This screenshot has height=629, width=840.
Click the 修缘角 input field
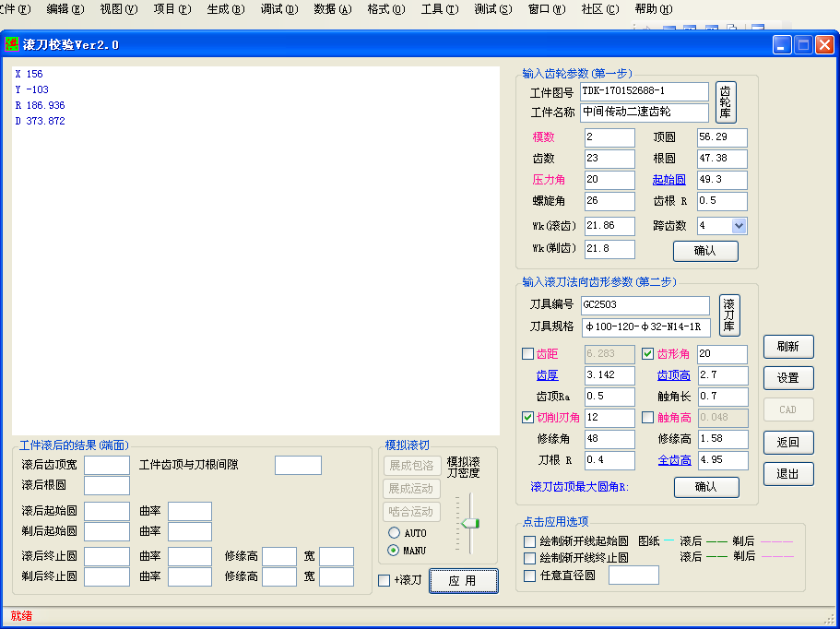609,439
